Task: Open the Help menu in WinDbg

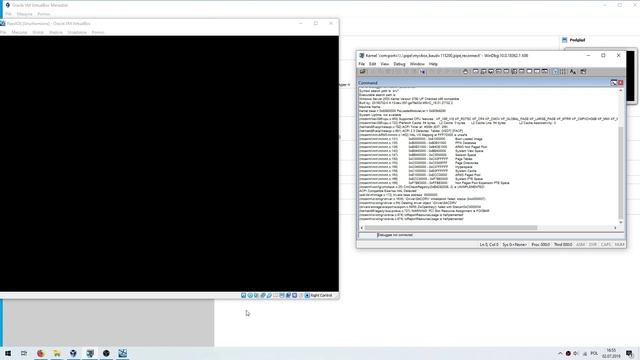Action: [433, 64]
